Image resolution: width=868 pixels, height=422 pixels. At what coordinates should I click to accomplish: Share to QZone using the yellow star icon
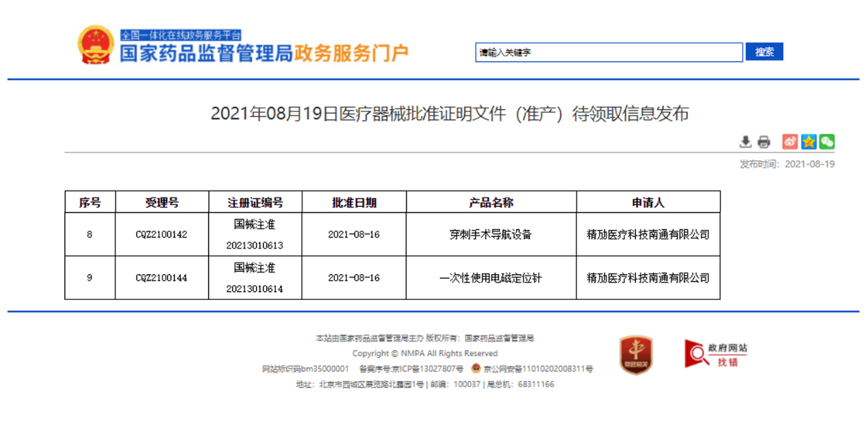point(809,142)
